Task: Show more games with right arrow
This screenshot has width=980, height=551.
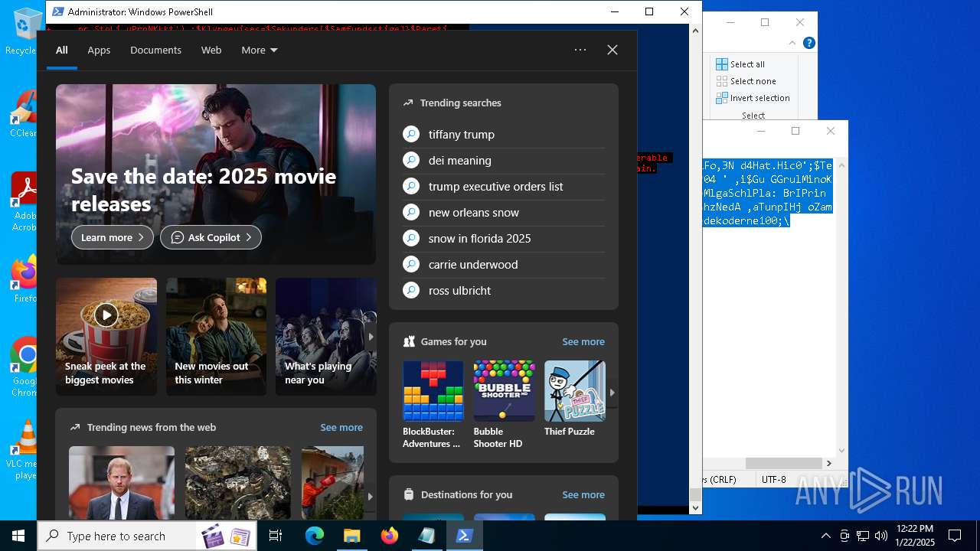Action: coord(612,393)
